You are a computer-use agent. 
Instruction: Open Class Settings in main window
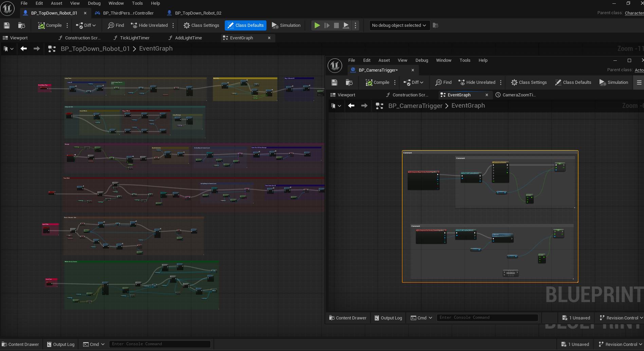tap(201, 25)
